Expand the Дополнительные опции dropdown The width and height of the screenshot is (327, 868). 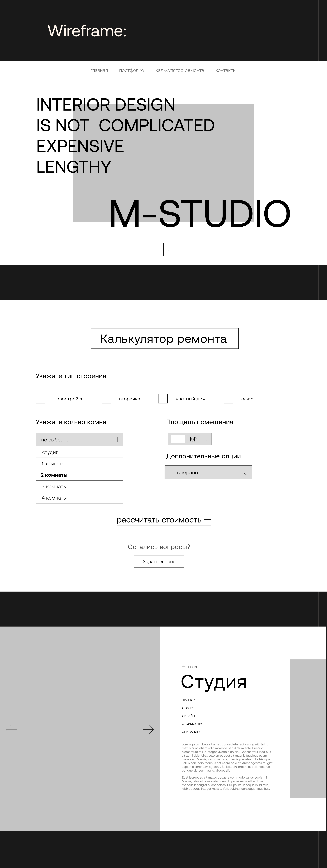[246, 472]
